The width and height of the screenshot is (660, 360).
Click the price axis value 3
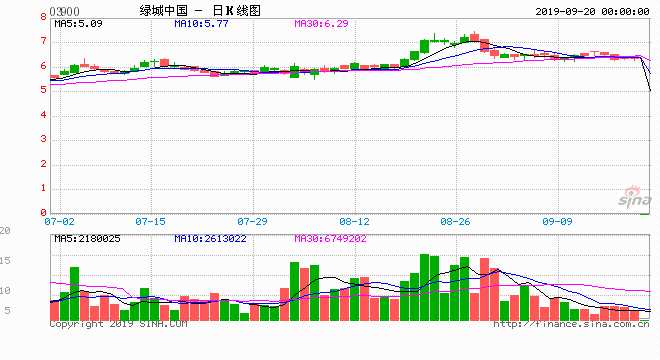tap(43, 139)
